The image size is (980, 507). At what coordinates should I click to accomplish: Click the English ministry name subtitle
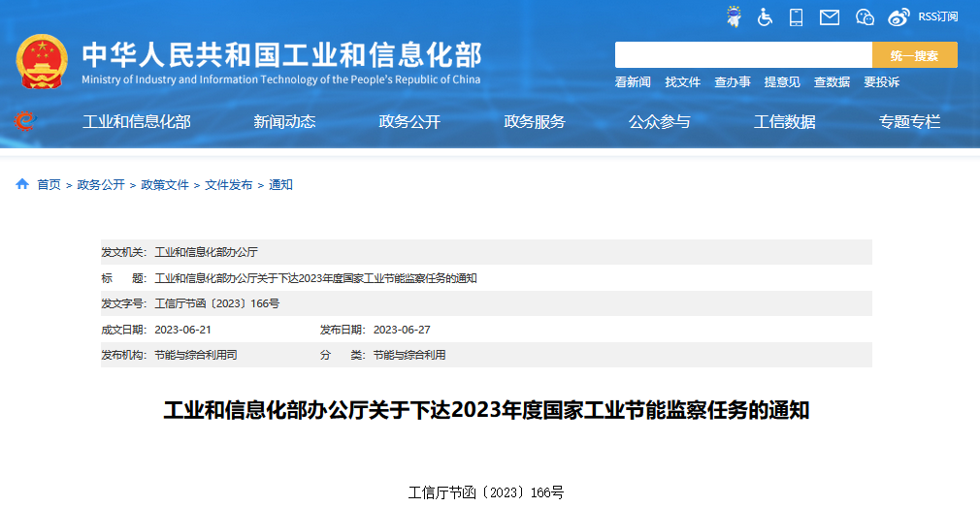(x=281, y=79)
